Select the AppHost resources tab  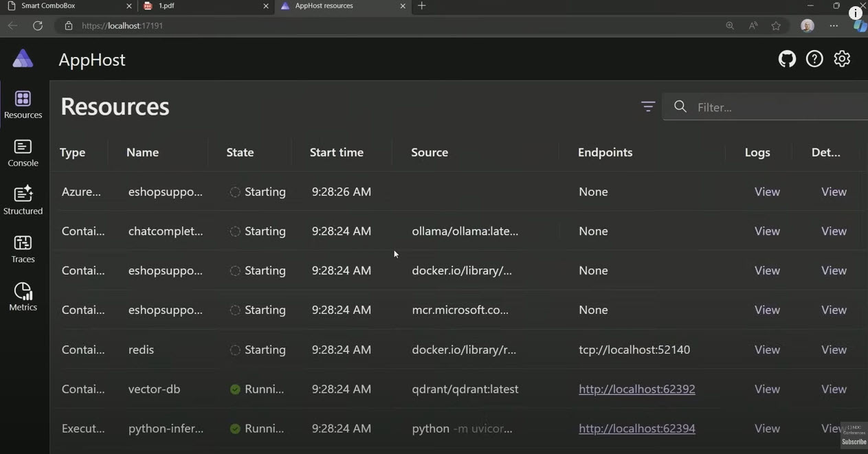tap(344, 5)
